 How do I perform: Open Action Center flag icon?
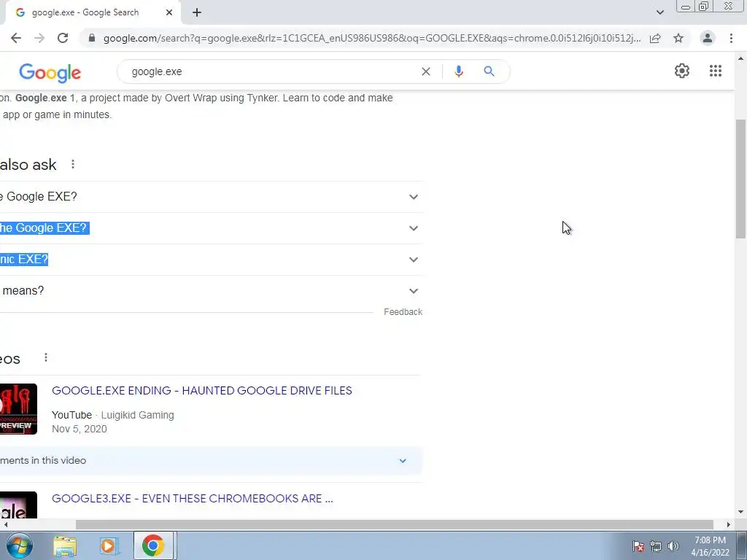638,546
